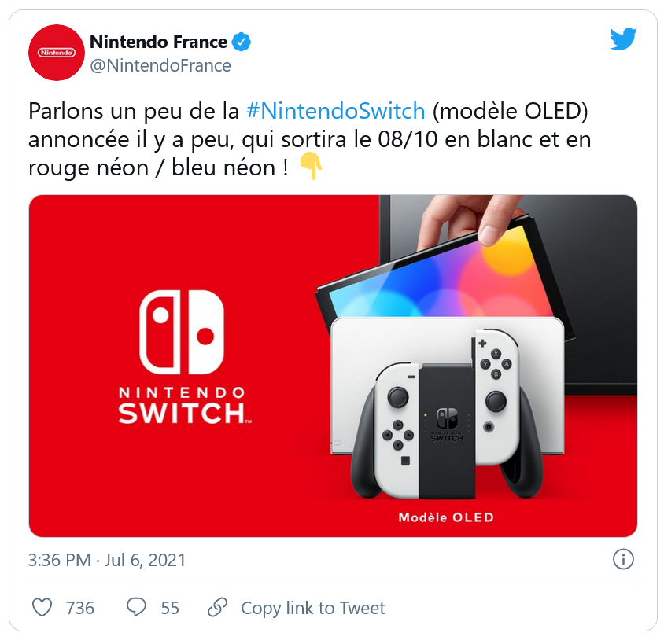Click the Nintendo France profile avatar
The height and width of the screenshot is (644, 664).
[57, 53]
